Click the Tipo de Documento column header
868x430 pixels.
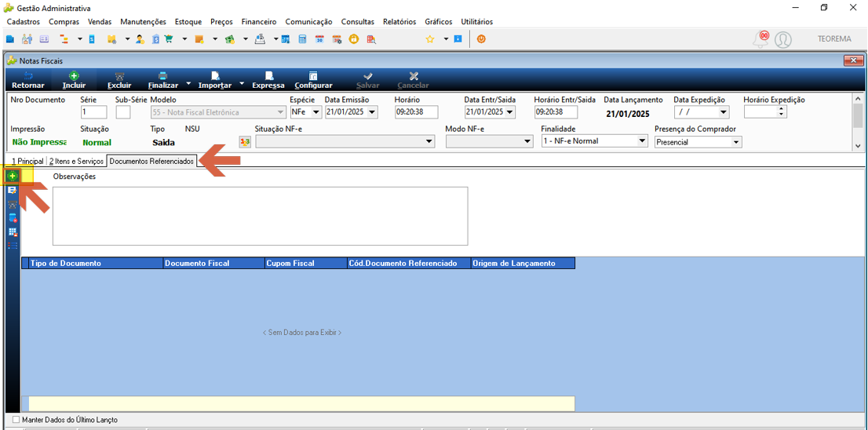point(97,264)
